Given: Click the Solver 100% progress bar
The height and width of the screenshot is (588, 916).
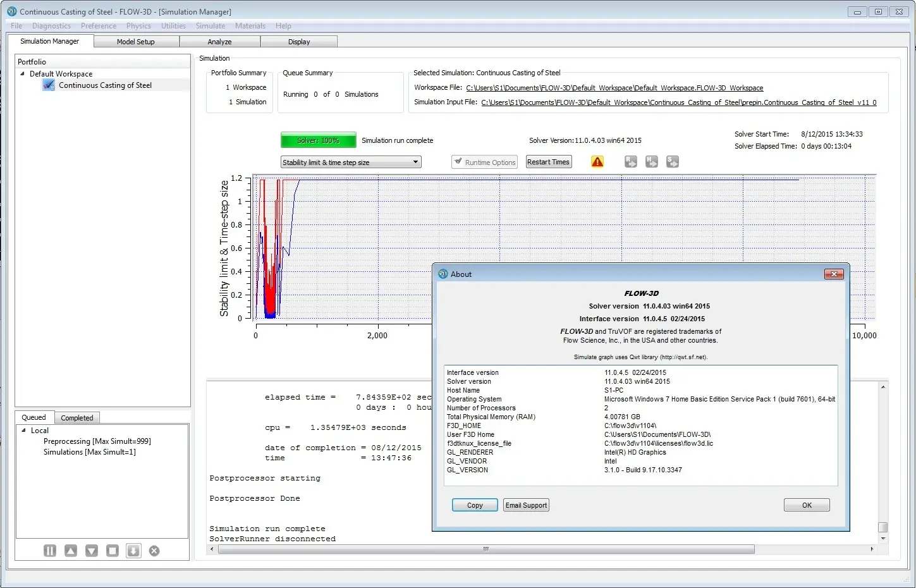Looking at the screenshot, I should [x=319, y=140].
